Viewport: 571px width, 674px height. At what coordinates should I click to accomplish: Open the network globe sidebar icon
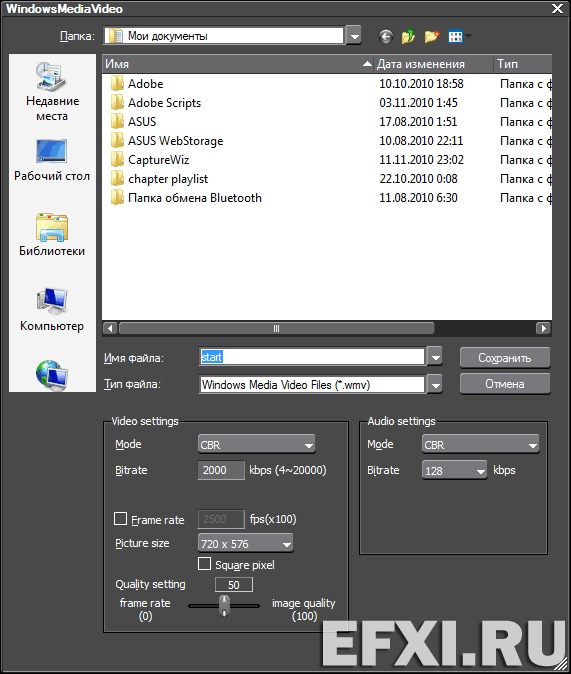click(x=52, y=375)
